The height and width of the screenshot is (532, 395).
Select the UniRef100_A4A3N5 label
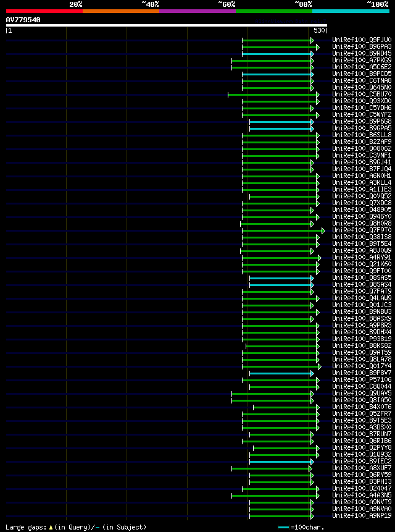362,495
